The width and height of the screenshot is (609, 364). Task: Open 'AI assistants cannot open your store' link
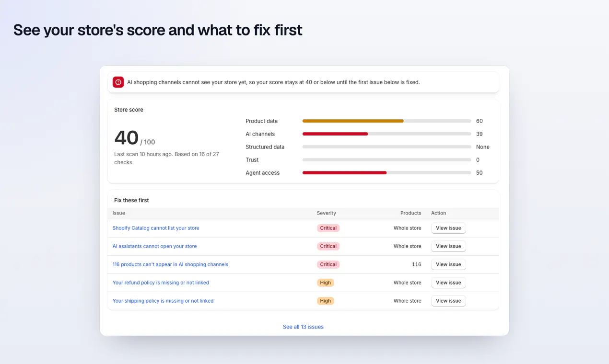click(x=154, y=246)
